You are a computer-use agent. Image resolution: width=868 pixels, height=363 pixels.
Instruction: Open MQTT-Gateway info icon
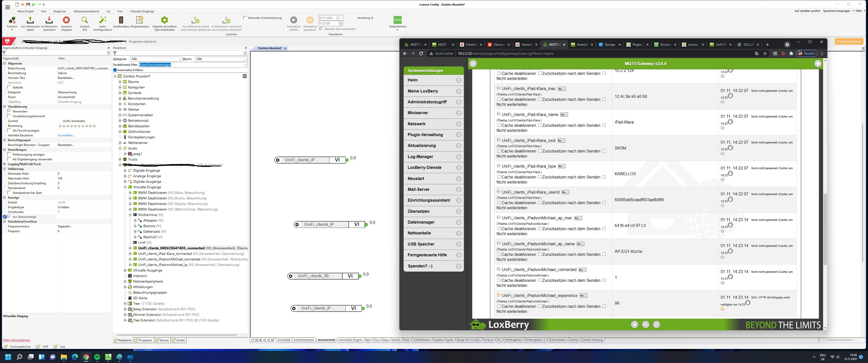[x=818, y=64]
